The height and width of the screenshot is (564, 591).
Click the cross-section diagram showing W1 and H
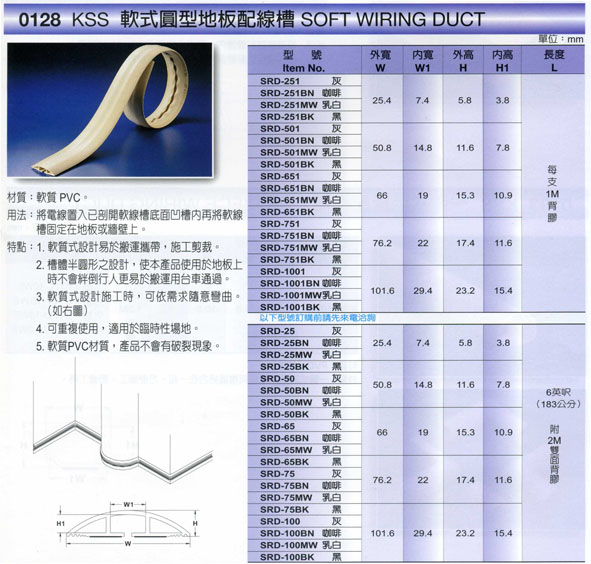pyautogui.click(x=128, y=524)
